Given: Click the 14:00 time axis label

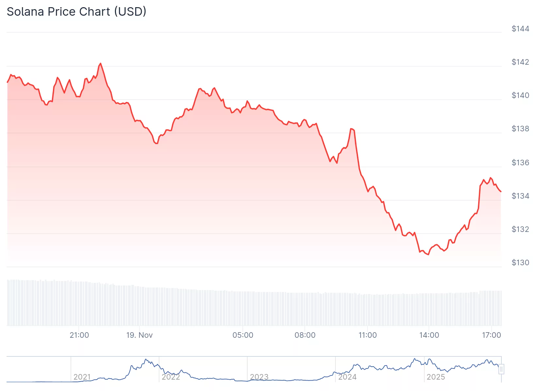Looking at the screenshot, I should [429, 335].
